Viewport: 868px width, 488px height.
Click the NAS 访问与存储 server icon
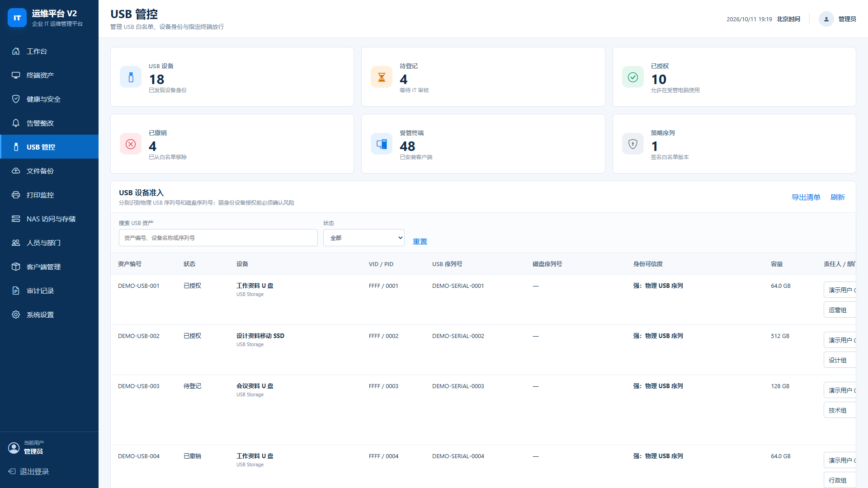click(16, 219)
